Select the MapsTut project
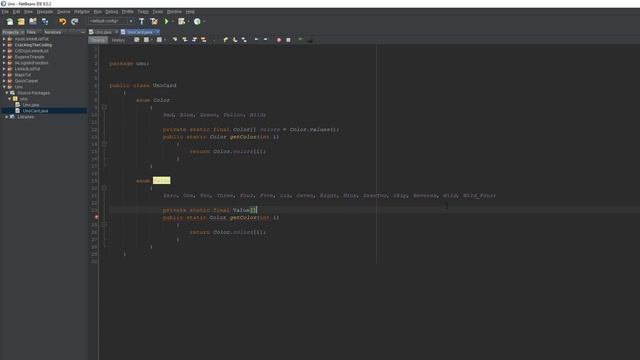The width and height of the screenshot is (640, 360). coord(23,75)
